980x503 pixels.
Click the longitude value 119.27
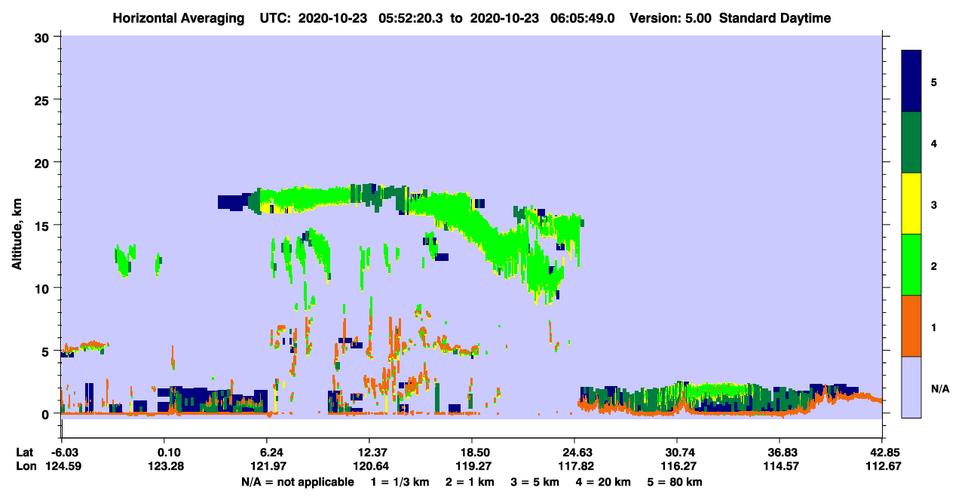[472, 466]
